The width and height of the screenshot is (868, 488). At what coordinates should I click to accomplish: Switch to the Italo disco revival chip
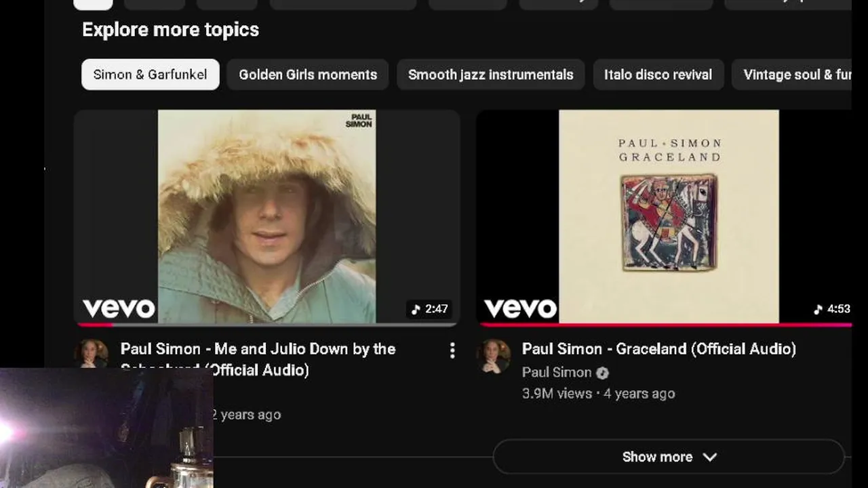point(658,75)
